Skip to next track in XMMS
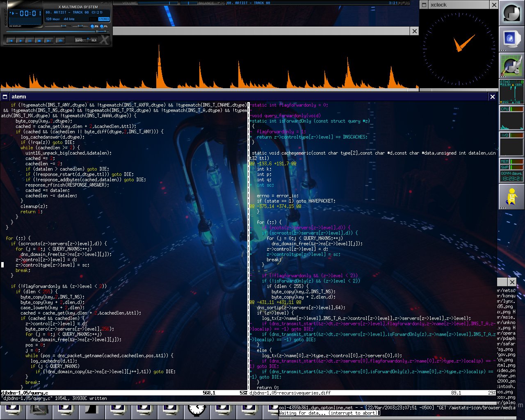This screenshot has width=525, height=420. [49, 41]
